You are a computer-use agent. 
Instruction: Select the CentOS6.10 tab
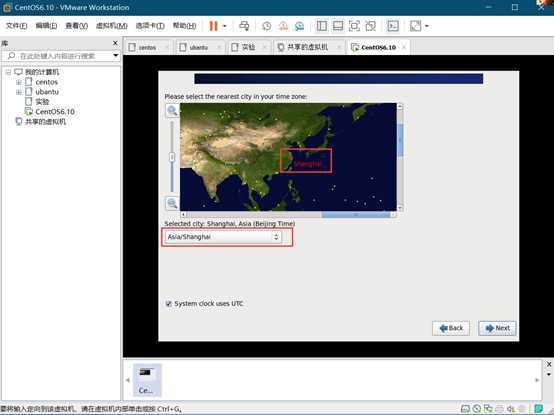(378, 47)
